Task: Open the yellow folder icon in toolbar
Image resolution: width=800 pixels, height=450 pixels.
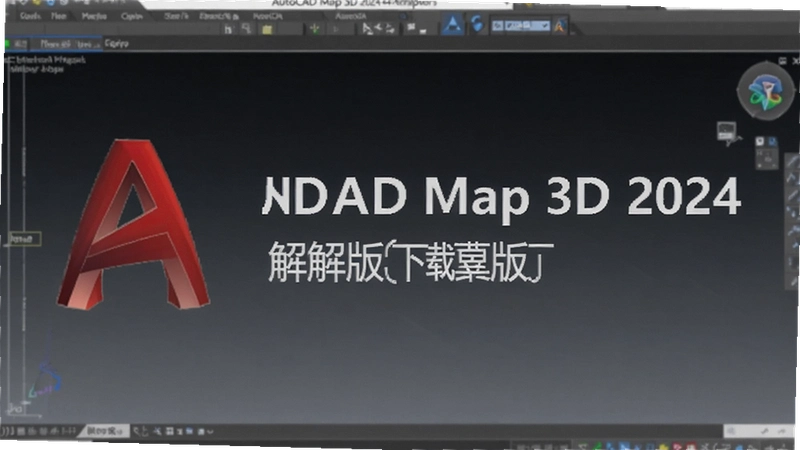Action: (x=267, y=30)
